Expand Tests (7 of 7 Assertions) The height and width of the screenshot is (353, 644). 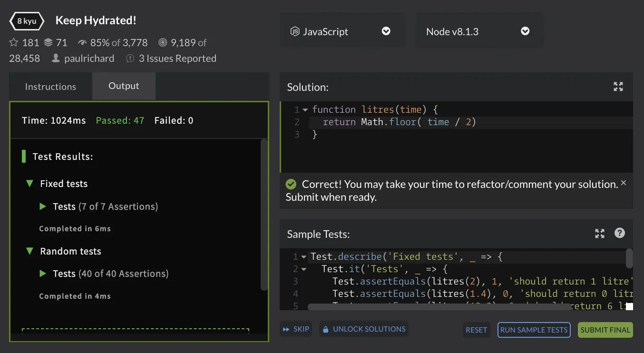[x=43, y=206]
